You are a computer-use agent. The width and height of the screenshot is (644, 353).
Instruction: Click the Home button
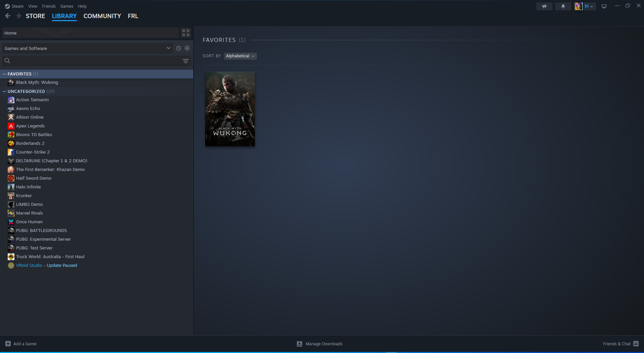click(90, 33)
